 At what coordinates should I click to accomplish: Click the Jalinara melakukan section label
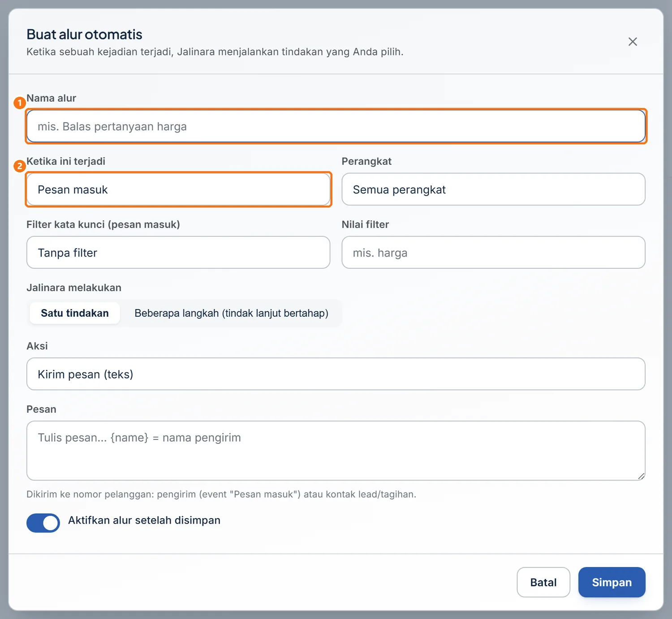tap(74, 288)
